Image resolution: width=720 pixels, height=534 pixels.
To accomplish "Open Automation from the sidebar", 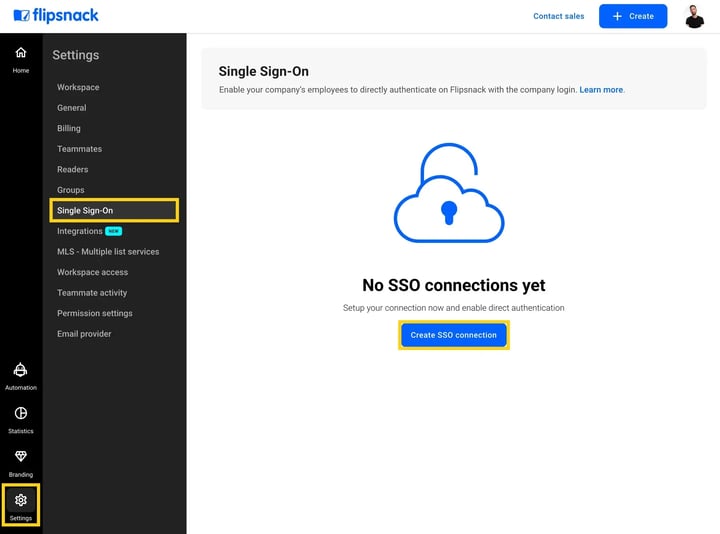I will [21, 377].
